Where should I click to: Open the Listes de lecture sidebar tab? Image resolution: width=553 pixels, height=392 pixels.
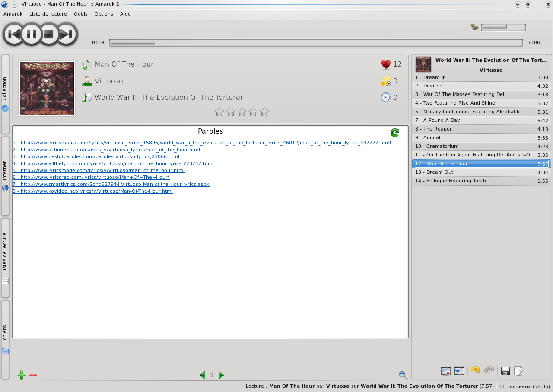coord(5,258)
